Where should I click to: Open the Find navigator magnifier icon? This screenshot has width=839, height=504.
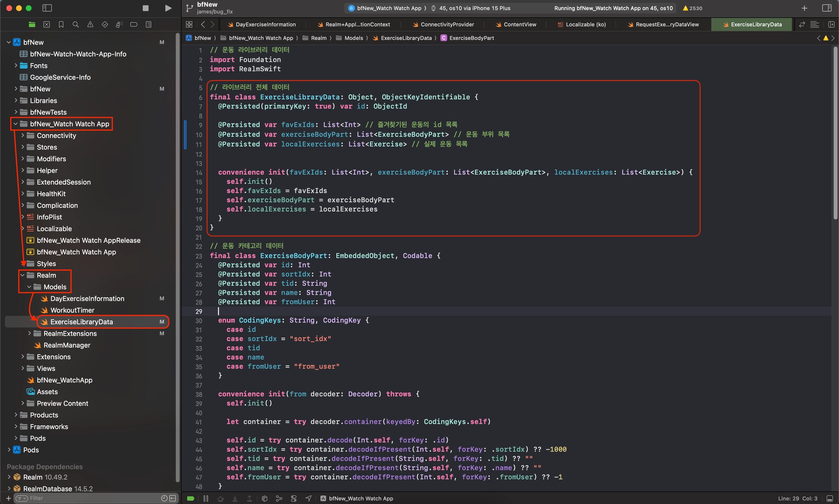[x=75, y=25]
